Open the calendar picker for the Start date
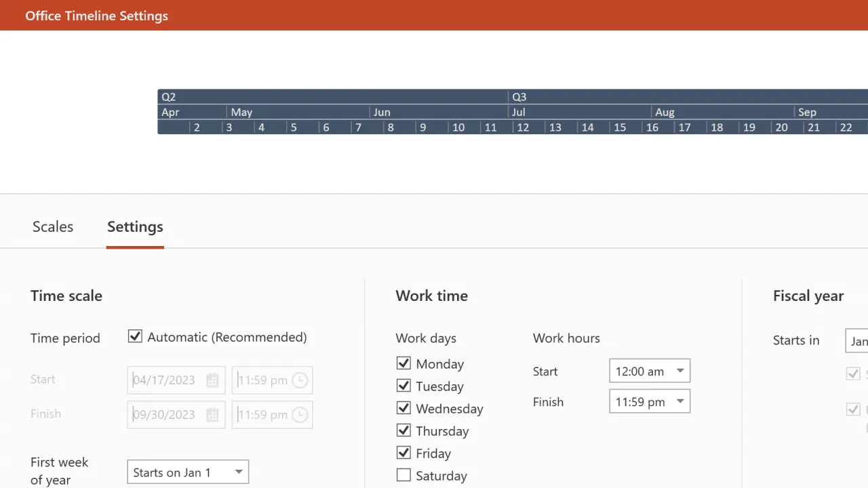This screenshot has width=868, height=488. 213,380
